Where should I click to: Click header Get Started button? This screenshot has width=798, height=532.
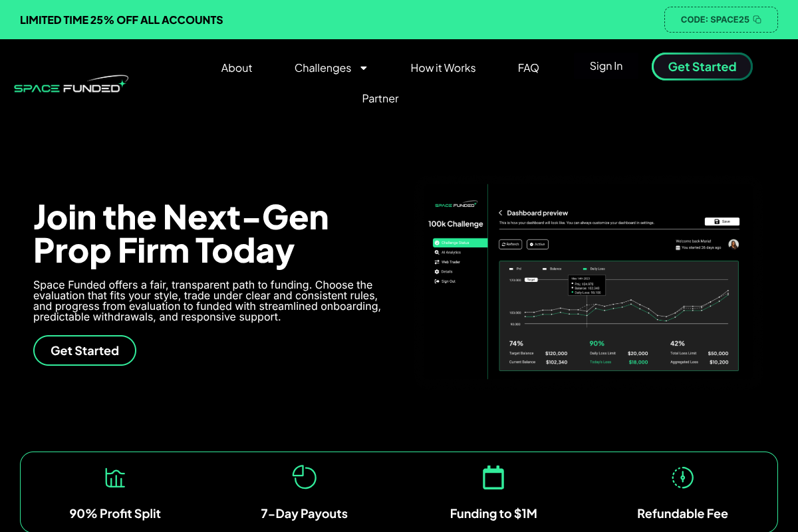tap(702, 66)
